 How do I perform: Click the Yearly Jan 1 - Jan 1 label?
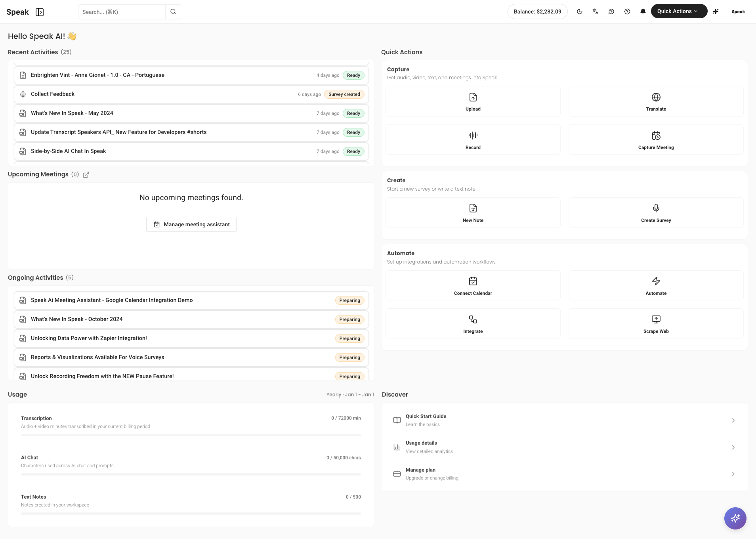coord(350,395)
